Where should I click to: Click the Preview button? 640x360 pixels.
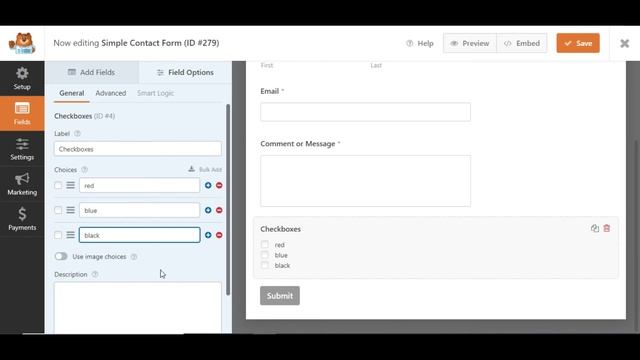[470, 43]
